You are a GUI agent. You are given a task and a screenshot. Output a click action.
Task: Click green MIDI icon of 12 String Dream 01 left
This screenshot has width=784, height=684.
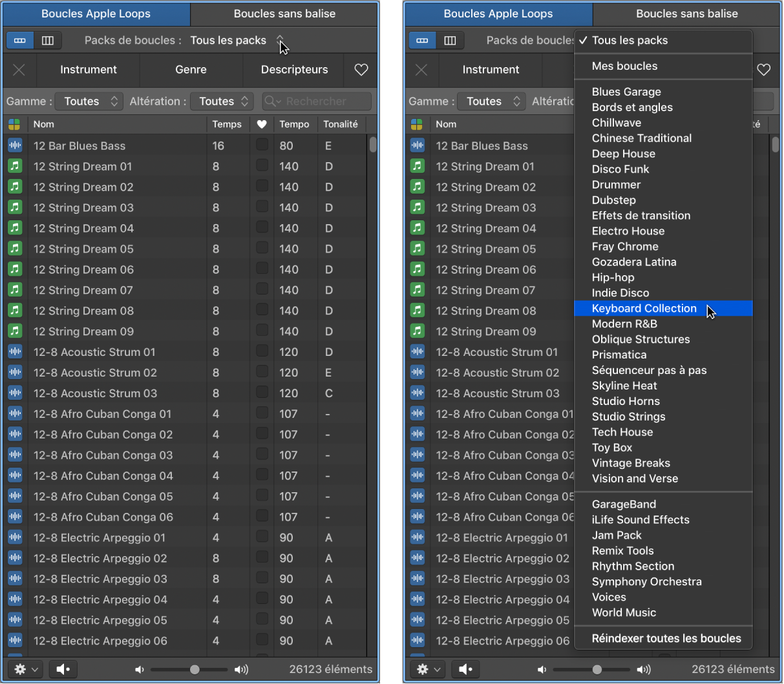[x=15, y=166]
